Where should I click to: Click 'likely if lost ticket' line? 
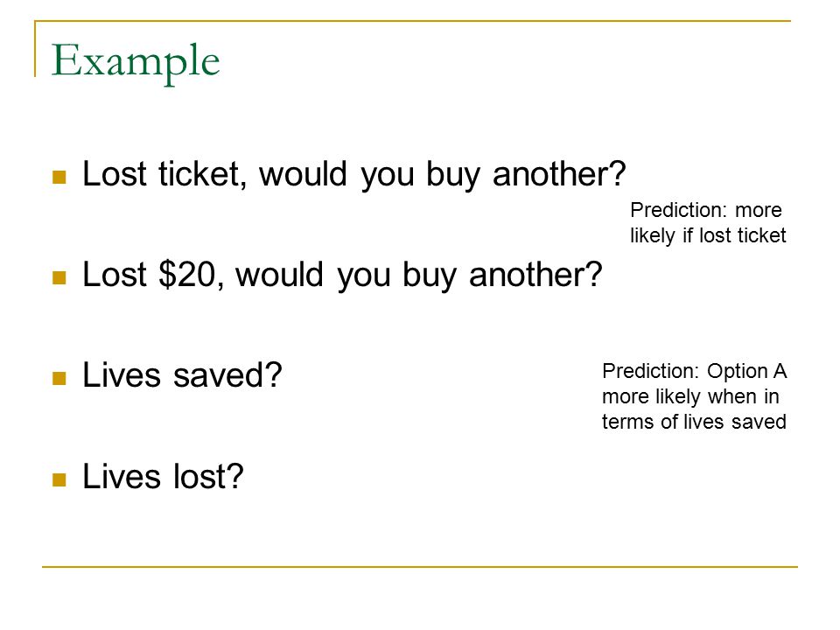[708, 235]
